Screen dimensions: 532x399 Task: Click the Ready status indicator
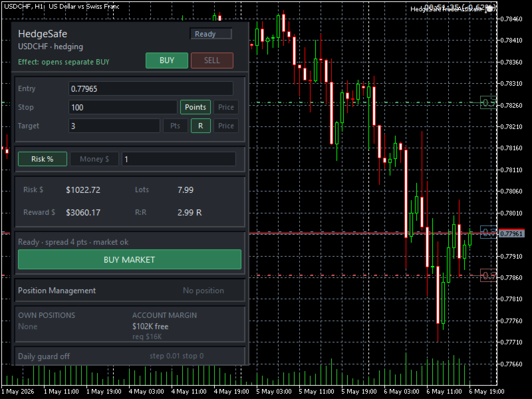(211, 34)
